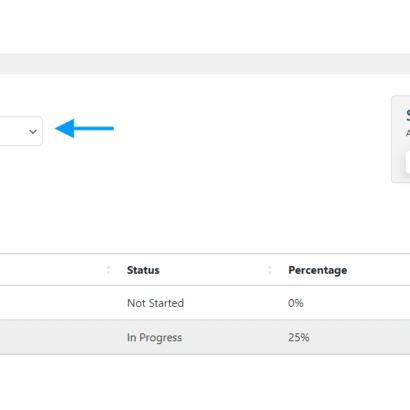The height and width of the screenshot is (410, 410).
Task: Click the blue arrow pointing at the dropdown
Action: (84, 128)
